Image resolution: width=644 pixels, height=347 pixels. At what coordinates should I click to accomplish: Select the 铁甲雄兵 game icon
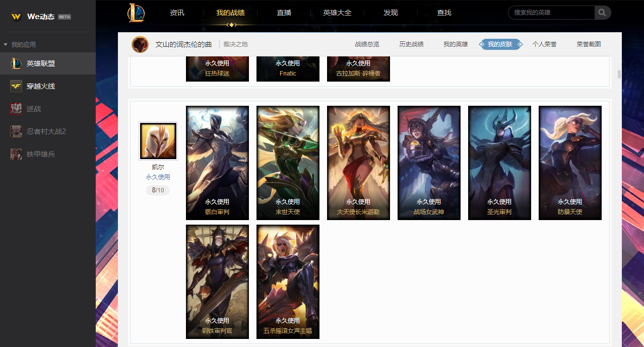[x=16, y=154]
